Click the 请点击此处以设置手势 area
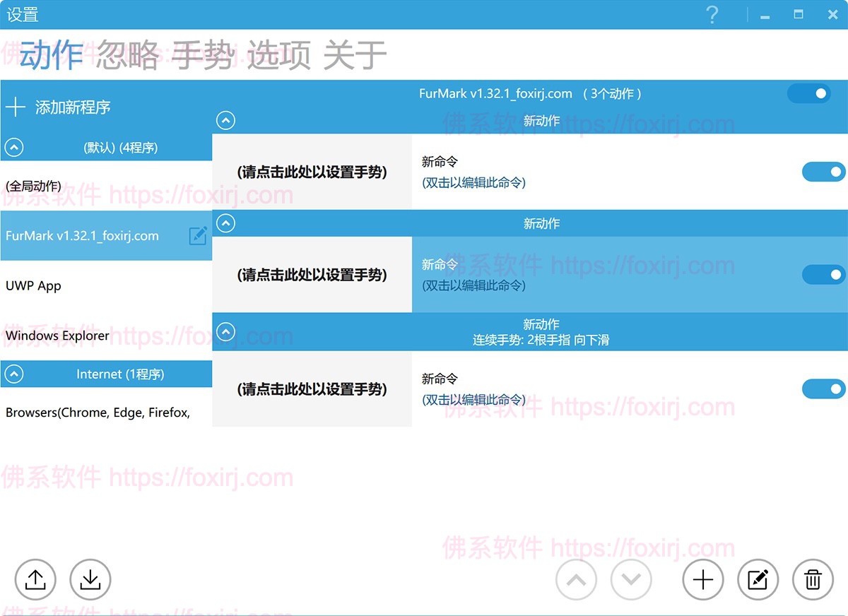This screenshot has width=848, height=616. pos(311,172)
